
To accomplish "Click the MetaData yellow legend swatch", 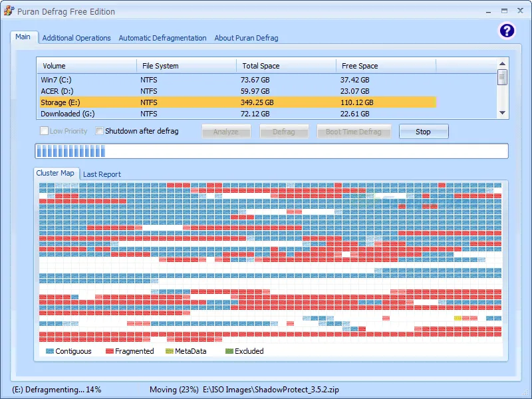I will point(170,351).
